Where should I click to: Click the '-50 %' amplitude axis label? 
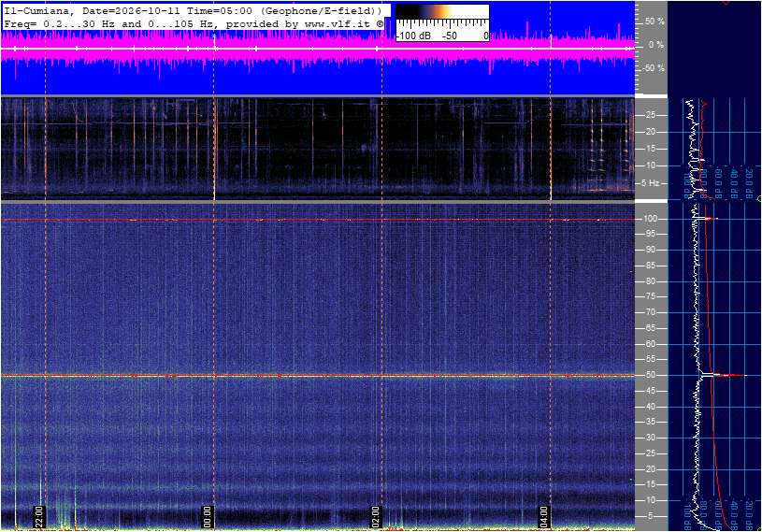click(x=654, y=68)
